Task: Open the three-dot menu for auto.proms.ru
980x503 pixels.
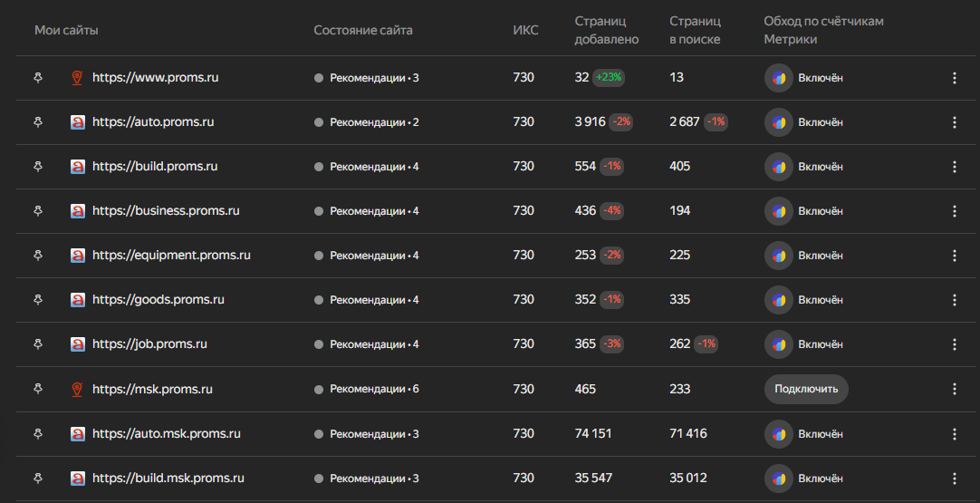Action: (954, 122)
